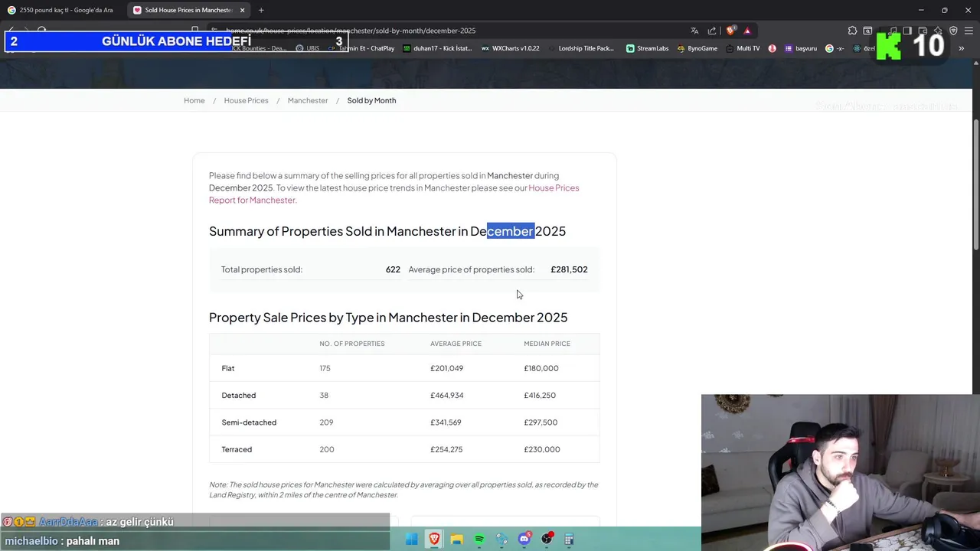Open the tab search icon in toolbar
Image resolution: width=980 pixels, height=551 pixels.
coord(867,31)
